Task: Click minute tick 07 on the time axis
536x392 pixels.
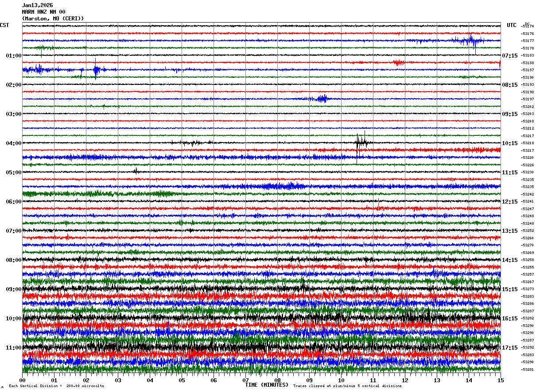Action: coord(245,380)
